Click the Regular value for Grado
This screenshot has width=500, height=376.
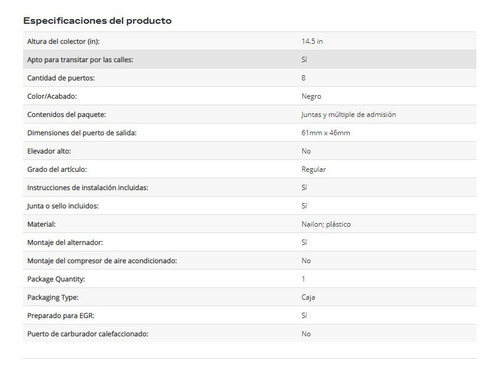[x=314, y=169]
